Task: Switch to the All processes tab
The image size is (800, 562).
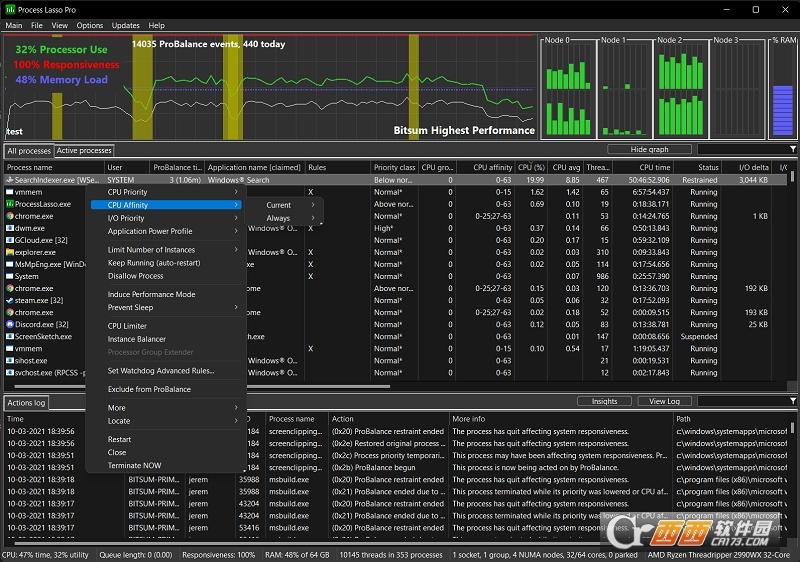Action: (x=29, y=151)
